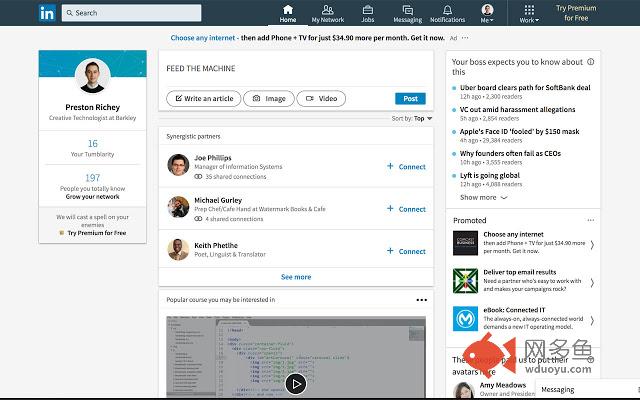Open the LinkedIn logo home link

point(47,13)
